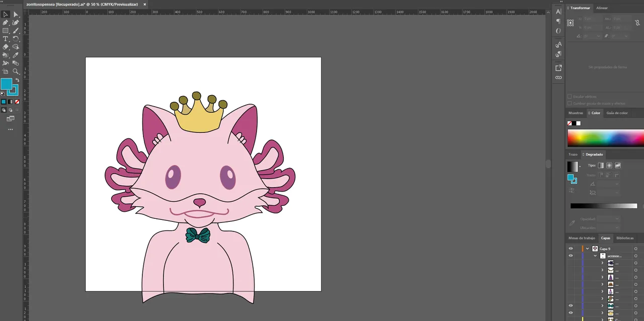Screen dimensions: 644x321
Task: Click the gradient fill swatch in Degradado panel
Action: pos(573,167)
